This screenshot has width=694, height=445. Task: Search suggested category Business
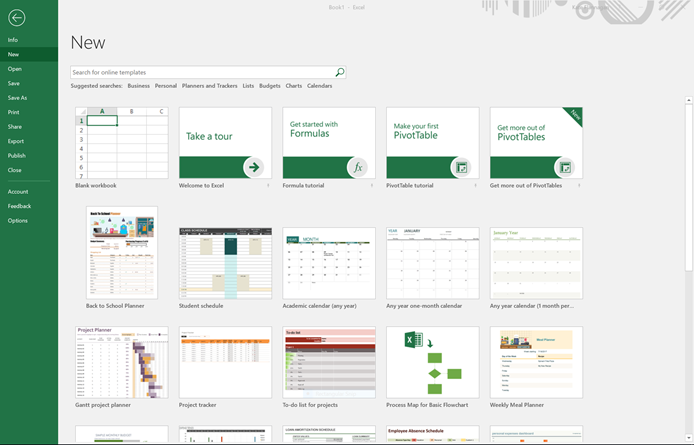point(139,86)
